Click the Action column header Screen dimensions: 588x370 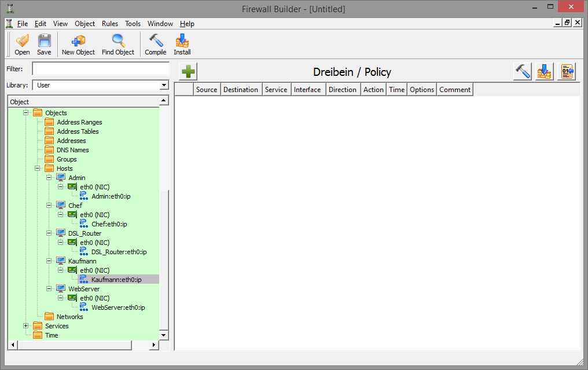pyautogui.click(x=373, y=90)
